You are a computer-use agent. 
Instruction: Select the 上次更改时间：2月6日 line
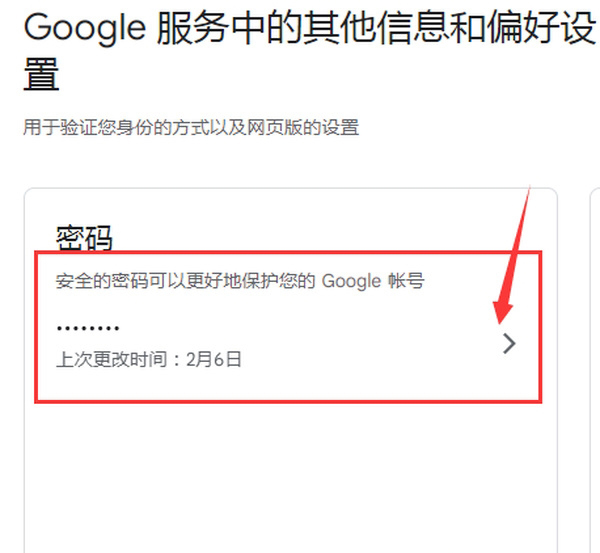149,359
